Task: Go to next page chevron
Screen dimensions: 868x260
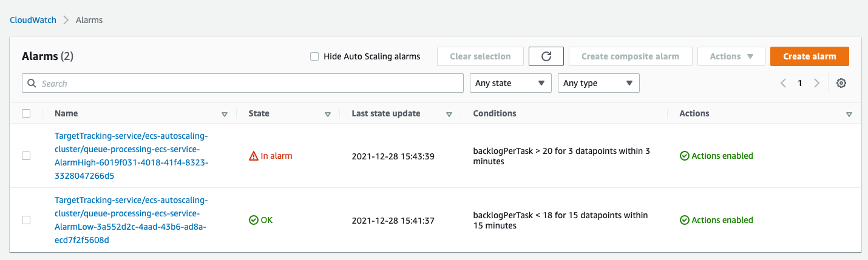Action: 817,84
